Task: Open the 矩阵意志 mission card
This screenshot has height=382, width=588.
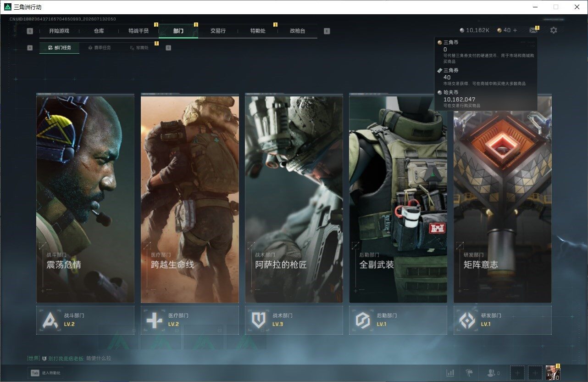Action: (503, 199)
